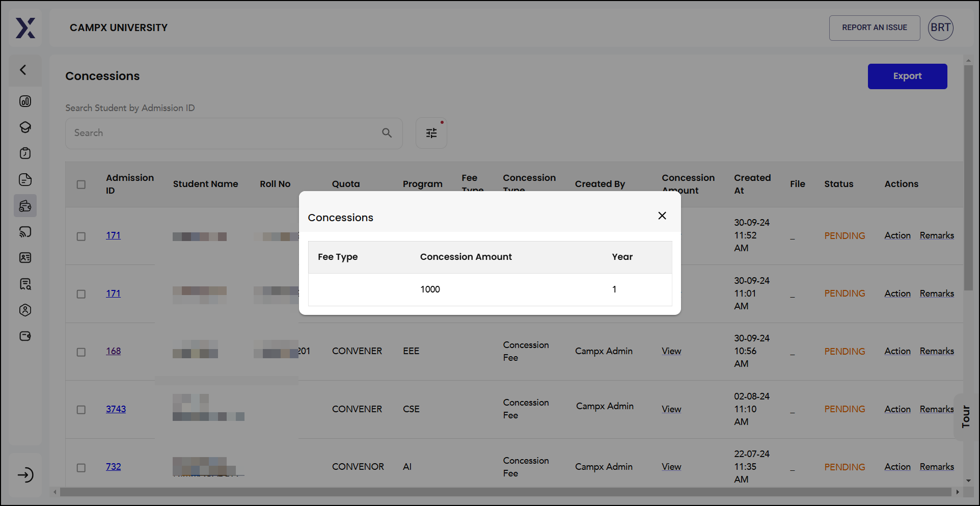This screenshot has width=980, height=506.
Task: Open the filter settings icon
Action: [x=431, y=133]
